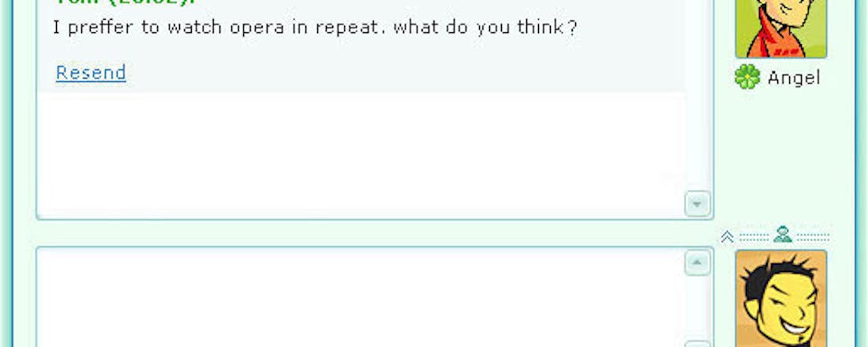868x347 pixels.
Task: Select the Angel contact name
Action: click(794, 77)
